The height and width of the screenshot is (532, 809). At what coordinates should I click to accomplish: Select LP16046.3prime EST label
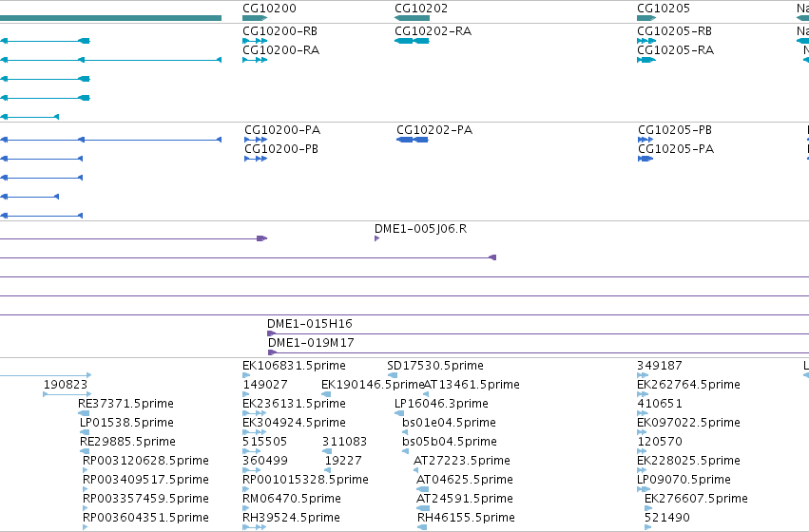pyautogui.click(x=441, y=404)
